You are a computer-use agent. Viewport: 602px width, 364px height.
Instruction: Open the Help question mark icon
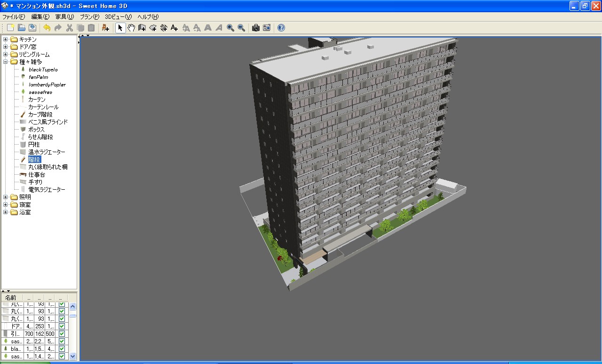coord(281,28)
